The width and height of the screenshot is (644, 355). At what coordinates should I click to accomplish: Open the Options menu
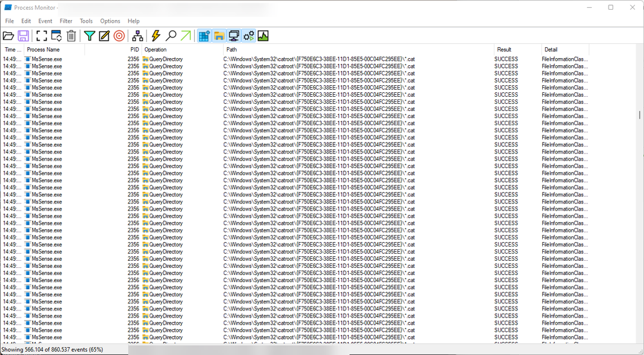[110, 21]
